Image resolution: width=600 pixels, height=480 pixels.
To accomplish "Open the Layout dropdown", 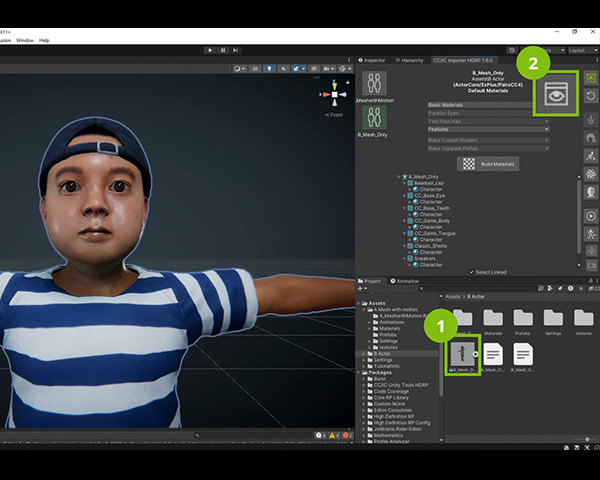I will point(579,49).
